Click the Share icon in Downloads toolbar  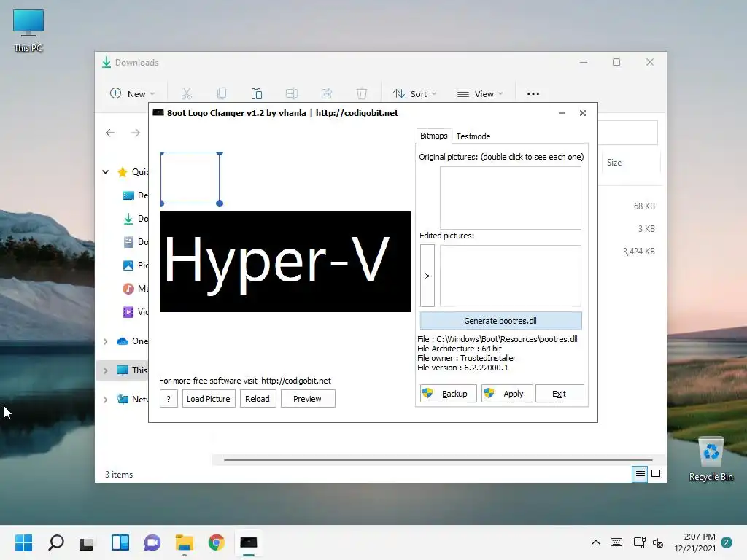[x=326, y=93]
